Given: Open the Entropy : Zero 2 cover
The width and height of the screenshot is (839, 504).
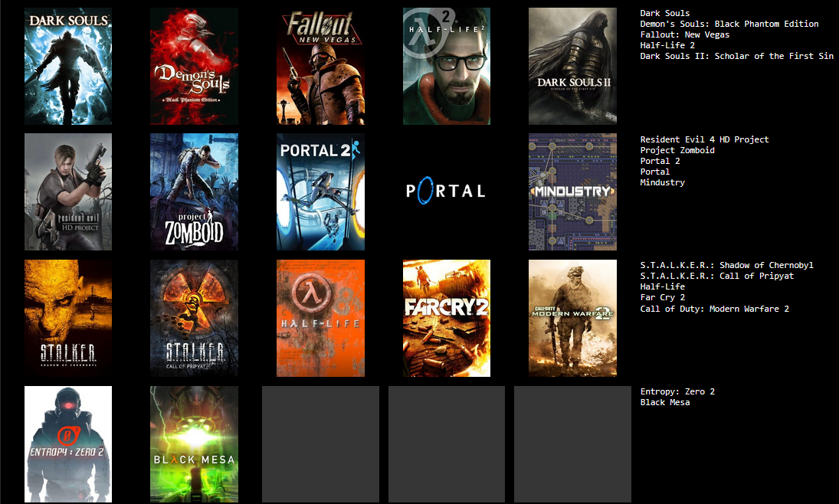Looking at the screenshot, I should (68, 444).
